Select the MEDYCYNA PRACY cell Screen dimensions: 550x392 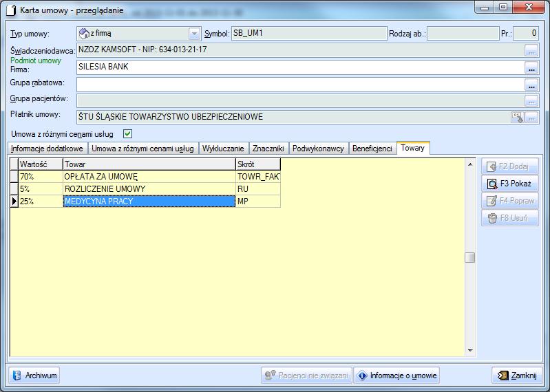(x=149, y=201)
